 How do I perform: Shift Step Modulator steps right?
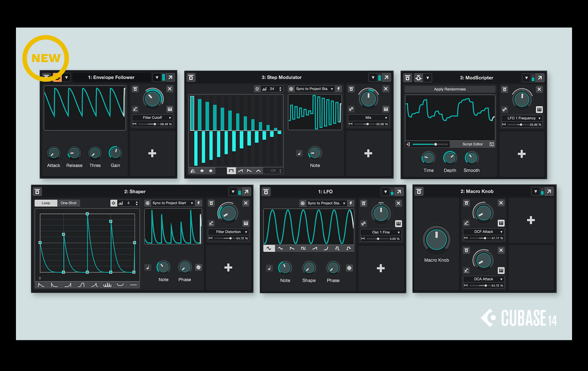[x=211, y=171]
